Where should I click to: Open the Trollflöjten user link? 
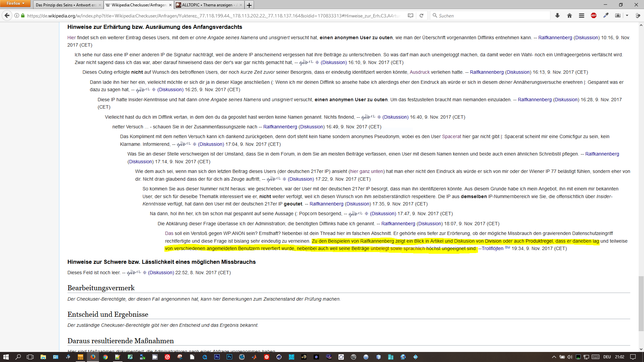click(492, 248)
